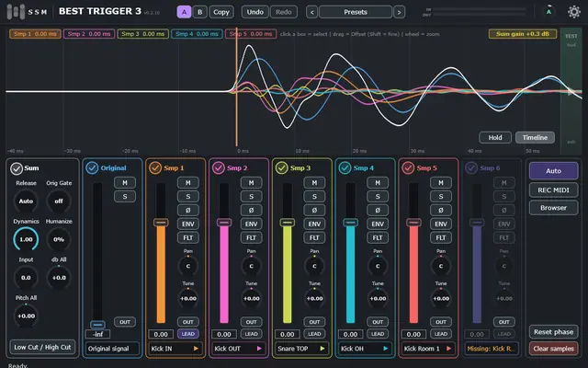Click the Dynamics 1.00 knob

(26, 239)
